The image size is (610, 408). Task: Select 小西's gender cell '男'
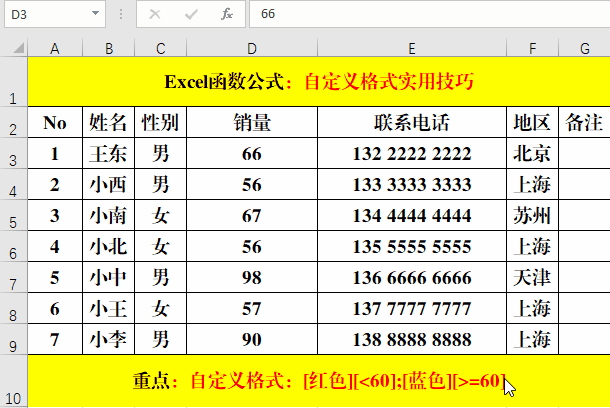[161, 184]
